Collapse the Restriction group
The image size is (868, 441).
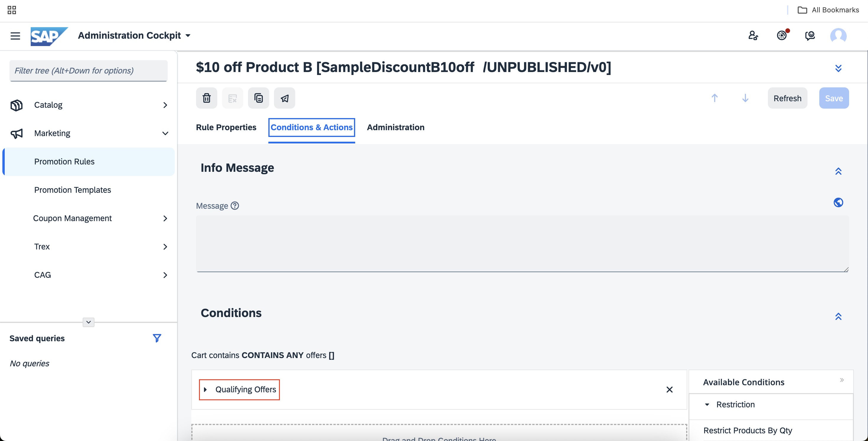707,404
